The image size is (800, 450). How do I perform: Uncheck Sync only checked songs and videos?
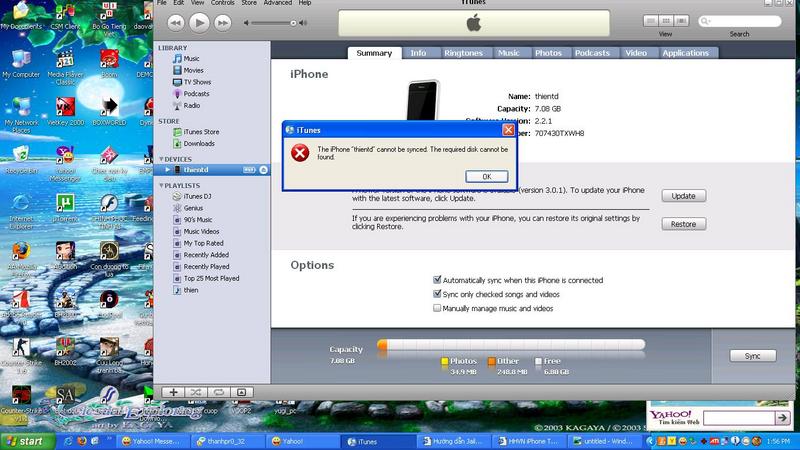(437, 295)
